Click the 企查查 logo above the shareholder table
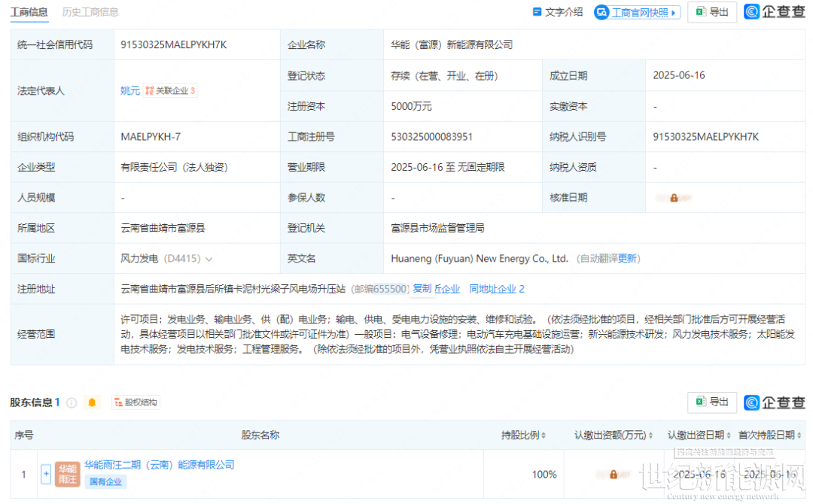This screenshot has height=504, width=813. (x=775, y=402)
